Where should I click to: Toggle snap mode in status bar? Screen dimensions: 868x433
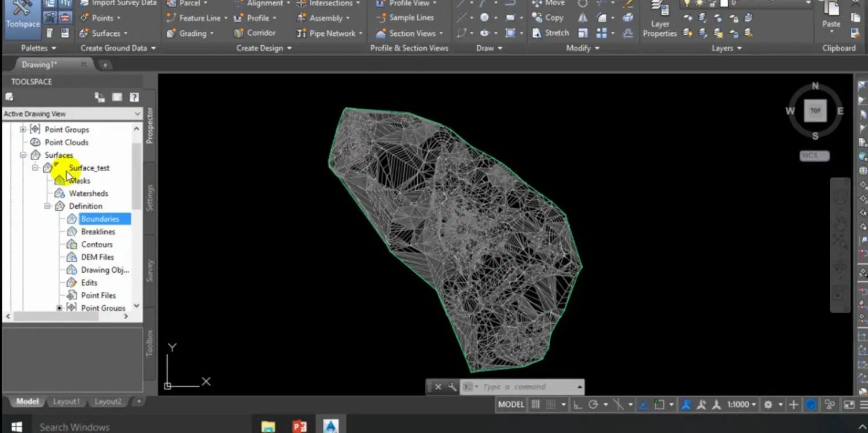pyautogui.click(x=551, y=405)
